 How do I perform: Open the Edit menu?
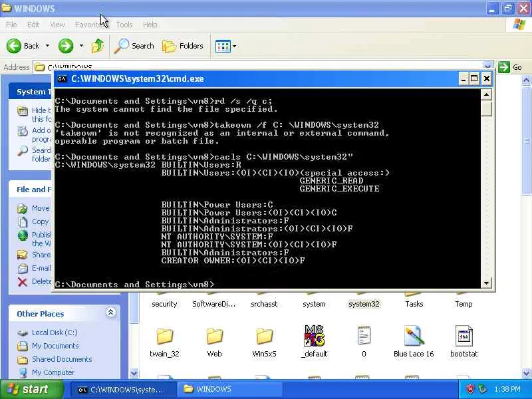[33, 25]
